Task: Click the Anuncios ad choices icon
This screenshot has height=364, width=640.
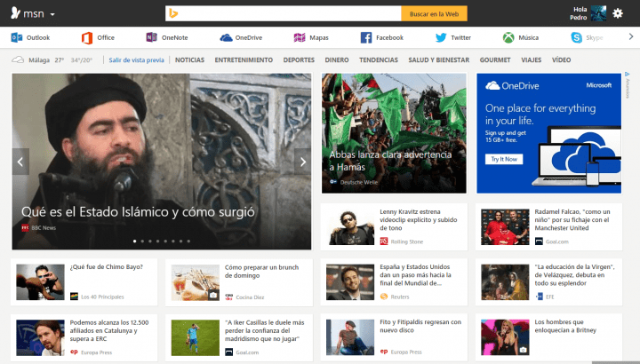Action: coord(628,75)
